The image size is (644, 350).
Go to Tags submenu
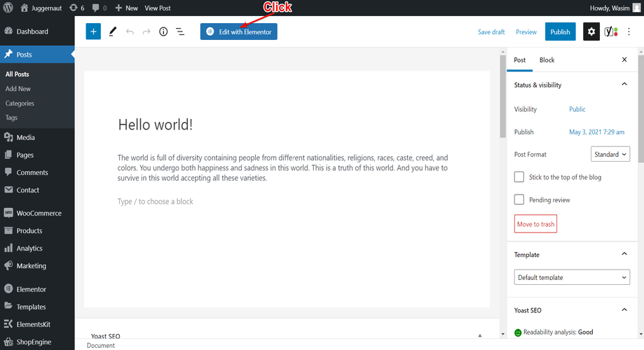point(11,118)
